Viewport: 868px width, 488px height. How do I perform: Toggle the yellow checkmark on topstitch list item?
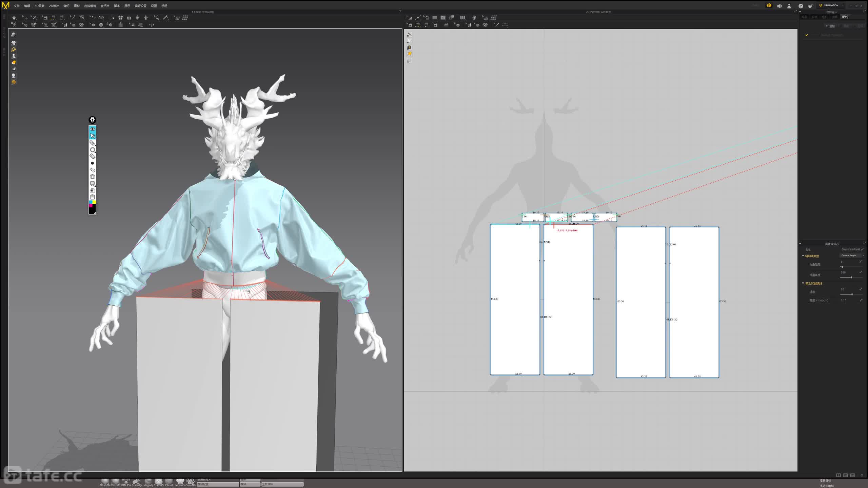tap(807, 35)
